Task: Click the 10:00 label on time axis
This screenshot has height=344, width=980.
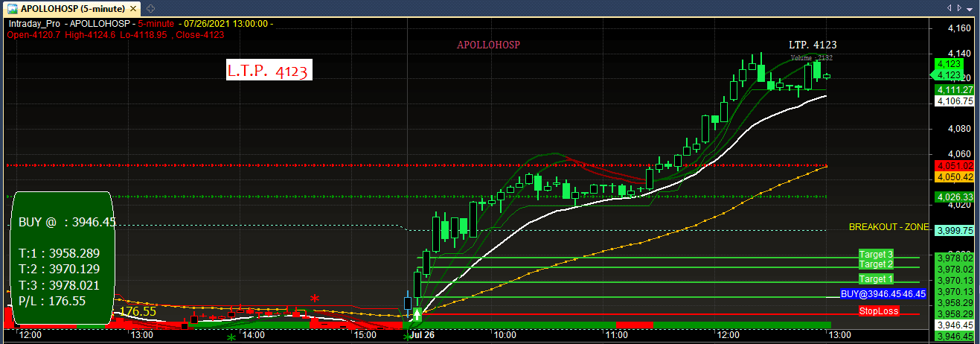Action: tap(505, 336)
